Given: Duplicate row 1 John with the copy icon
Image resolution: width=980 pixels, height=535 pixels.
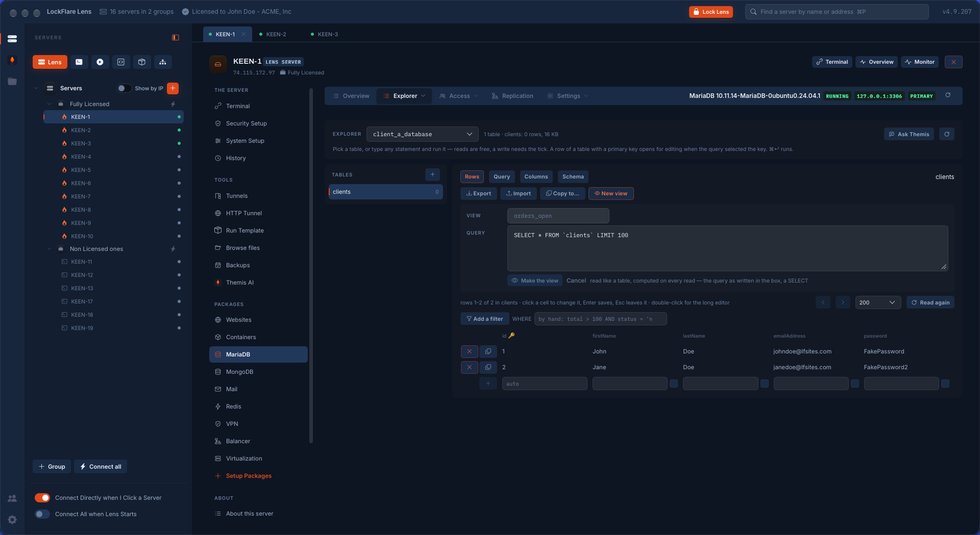Looking at the screenshot, I should tap(488, 351).
